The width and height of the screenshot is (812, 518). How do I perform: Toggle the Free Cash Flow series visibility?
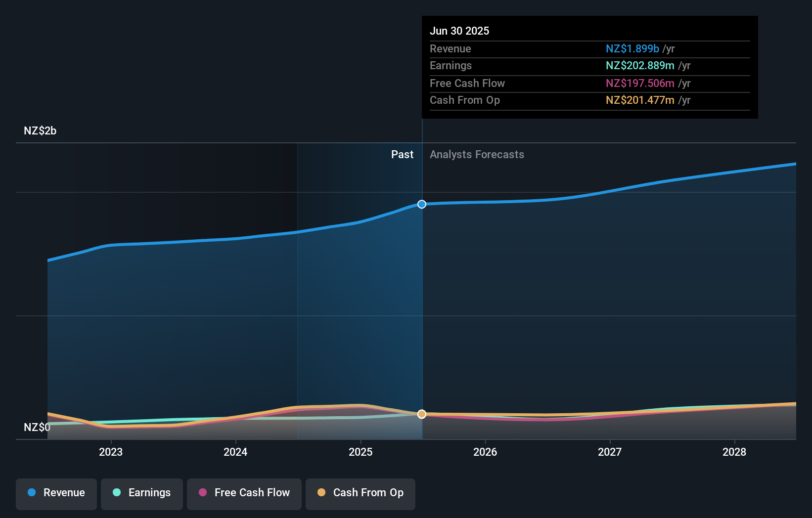pyautogui.click(x=244, y=493)
